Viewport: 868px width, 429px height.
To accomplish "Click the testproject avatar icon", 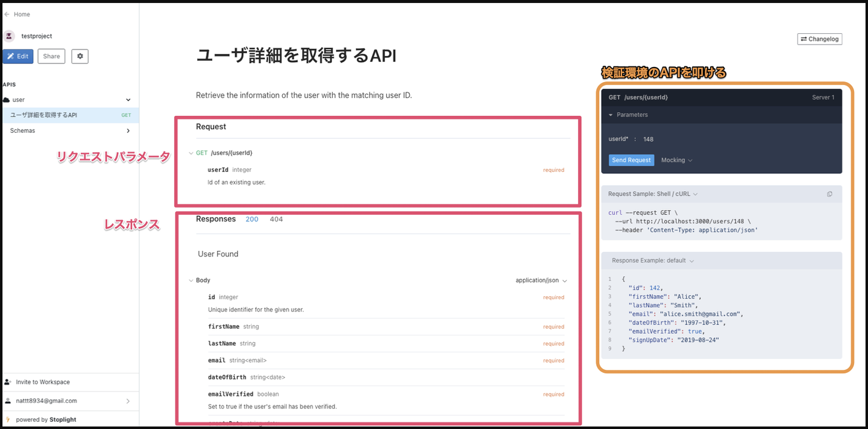I will pyautogui.click(x=9, y=36).
